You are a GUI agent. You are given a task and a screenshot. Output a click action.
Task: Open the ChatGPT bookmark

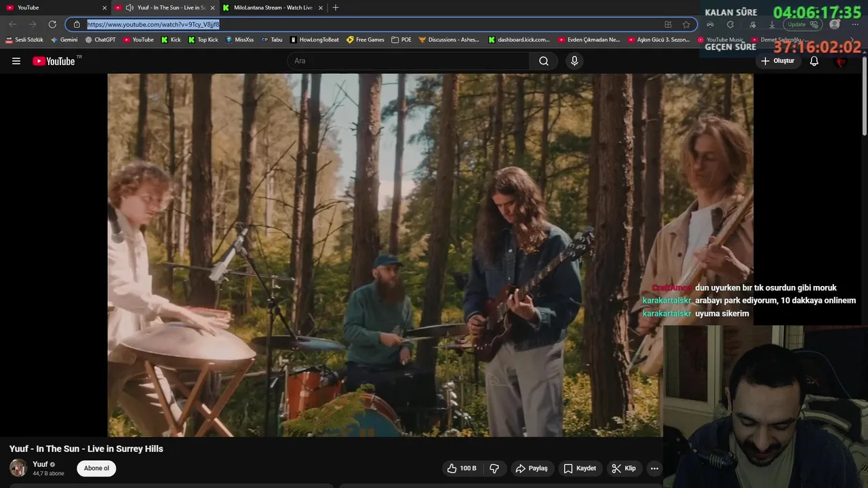point(100,40)
